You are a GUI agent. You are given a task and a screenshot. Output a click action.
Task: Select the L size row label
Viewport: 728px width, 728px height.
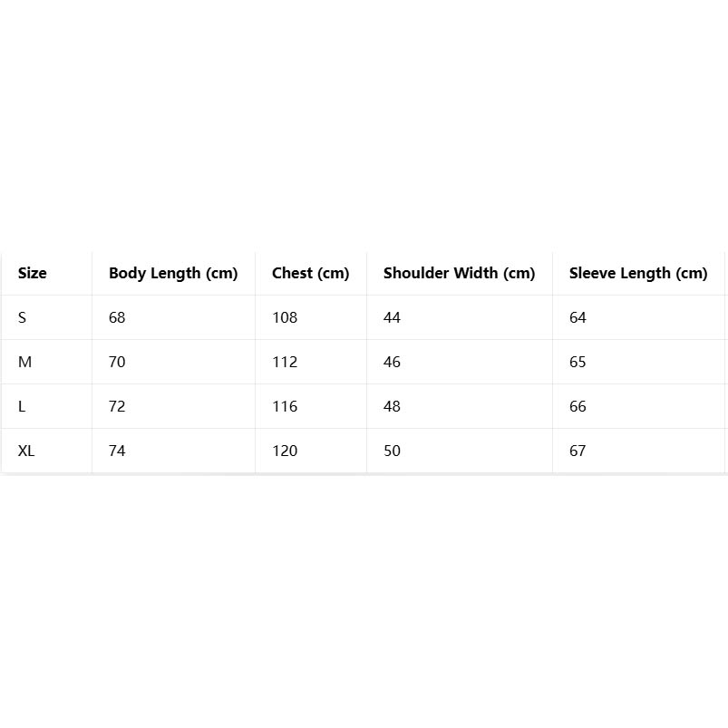pyautogui.click(x=22, y=406)
